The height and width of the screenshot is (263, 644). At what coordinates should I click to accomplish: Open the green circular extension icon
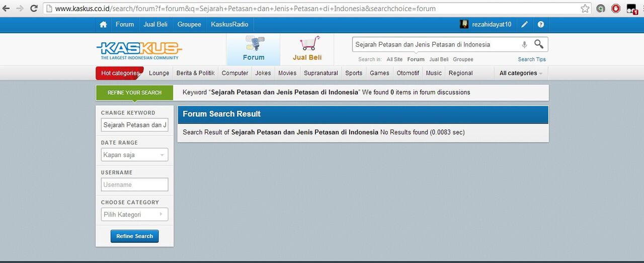(x=600, y=9)
